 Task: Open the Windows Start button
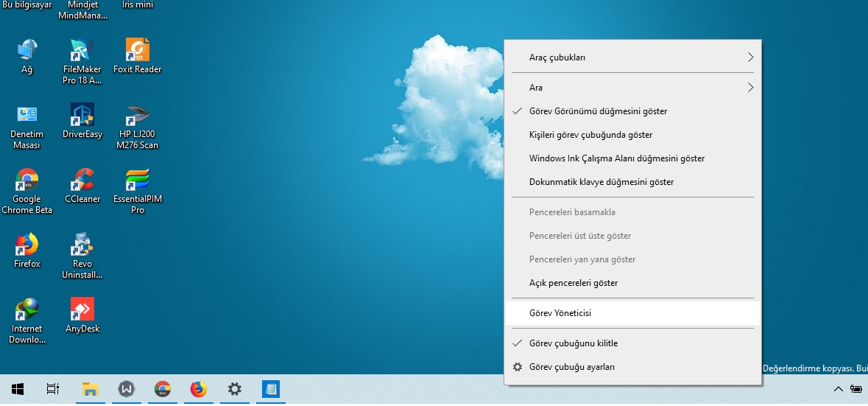click(x=18, y=389)
